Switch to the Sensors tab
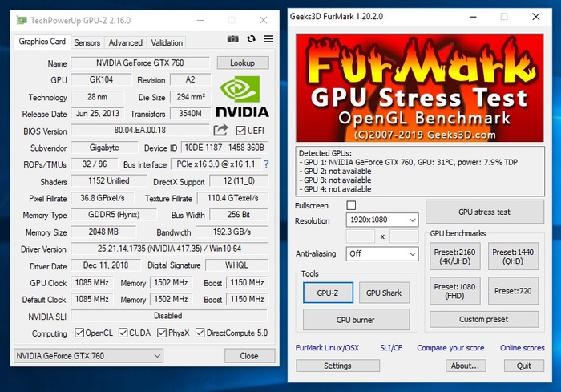561x392 pixels. [x=87, y=42]
